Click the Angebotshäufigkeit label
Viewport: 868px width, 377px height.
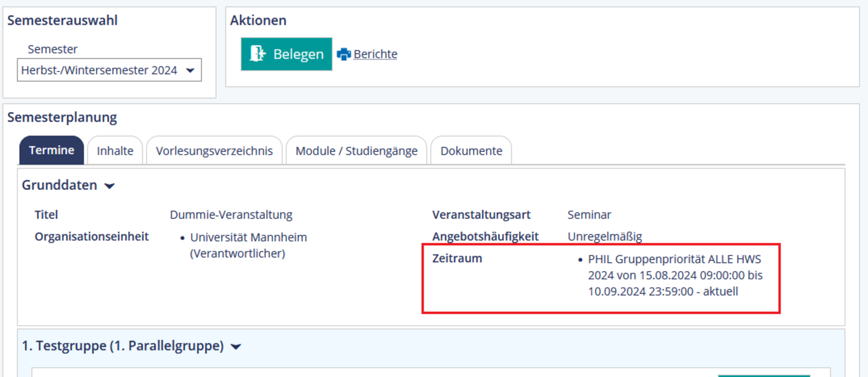coord(485,237)
